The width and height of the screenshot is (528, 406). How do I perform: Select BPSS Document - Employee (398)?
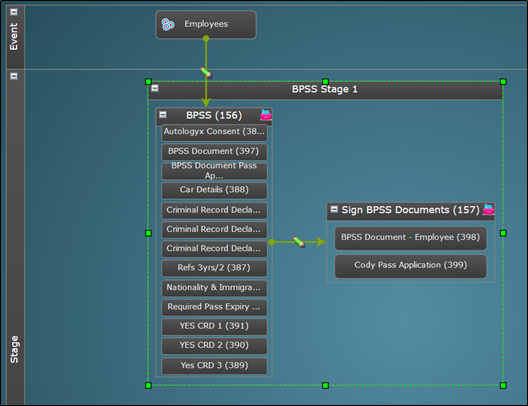410,238
